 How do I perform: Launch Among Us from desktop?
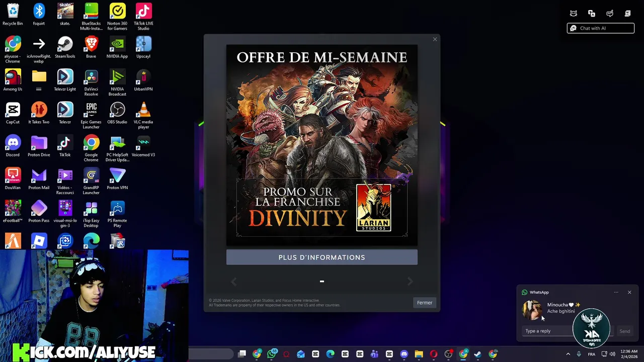point(13,80)
